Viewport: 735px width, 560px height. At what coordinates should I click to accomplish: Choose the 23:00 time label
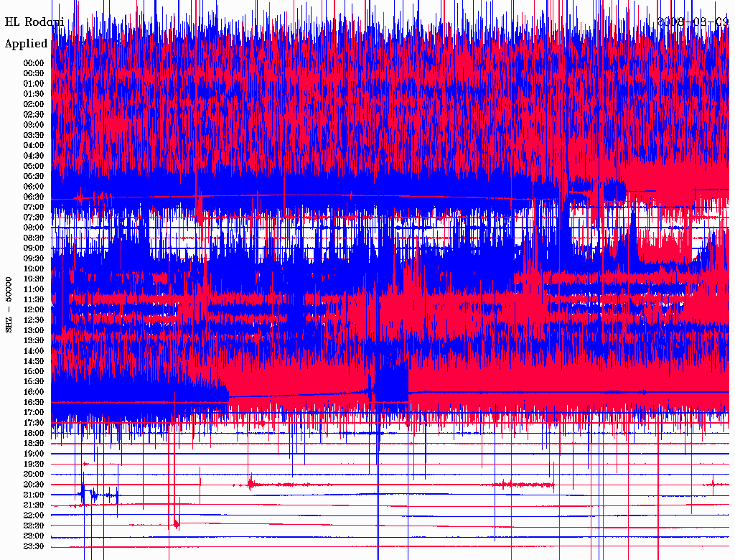click(x=34, y=536)
